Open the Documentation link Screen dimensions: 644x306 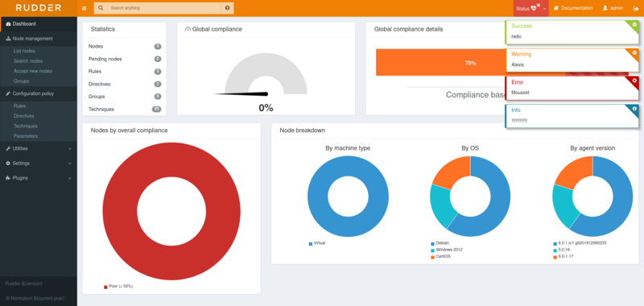coord(573,8)
